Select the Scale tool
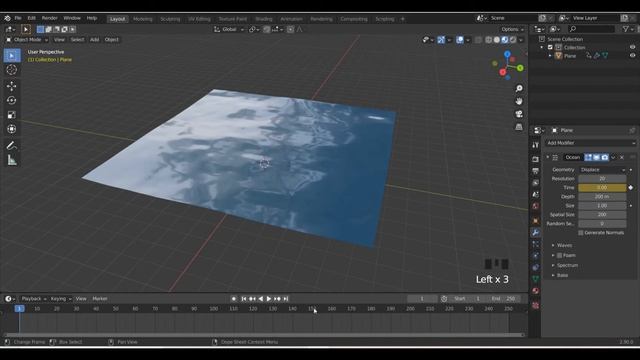This screenshot has height=360, width=640. (12, 115)
